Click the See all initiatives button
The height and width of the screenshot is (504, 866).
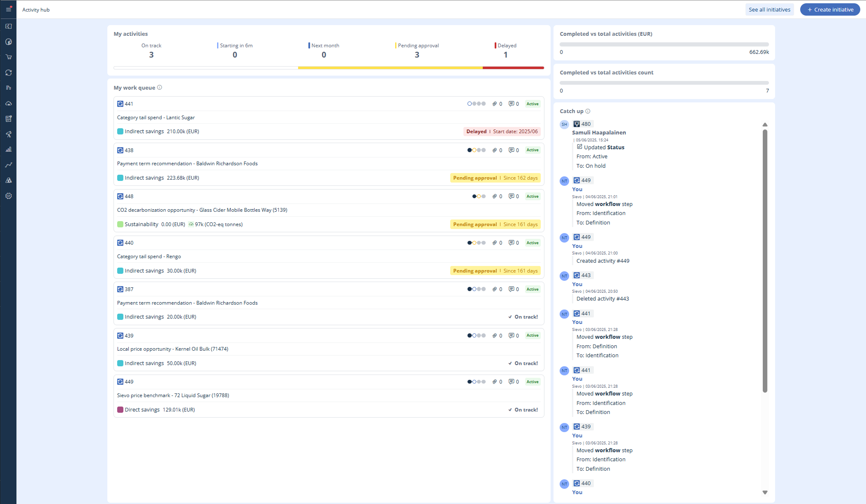click(769, 9)
